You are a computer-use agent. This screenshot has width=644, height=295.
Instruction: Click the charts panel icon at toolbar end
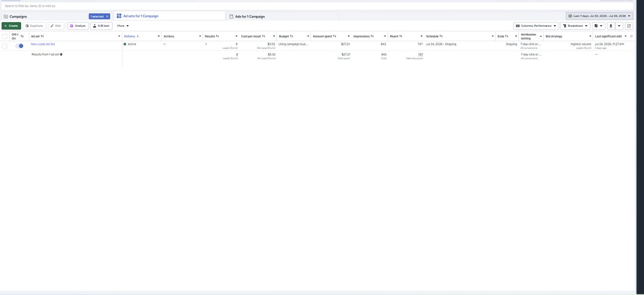tap(629, 26)
